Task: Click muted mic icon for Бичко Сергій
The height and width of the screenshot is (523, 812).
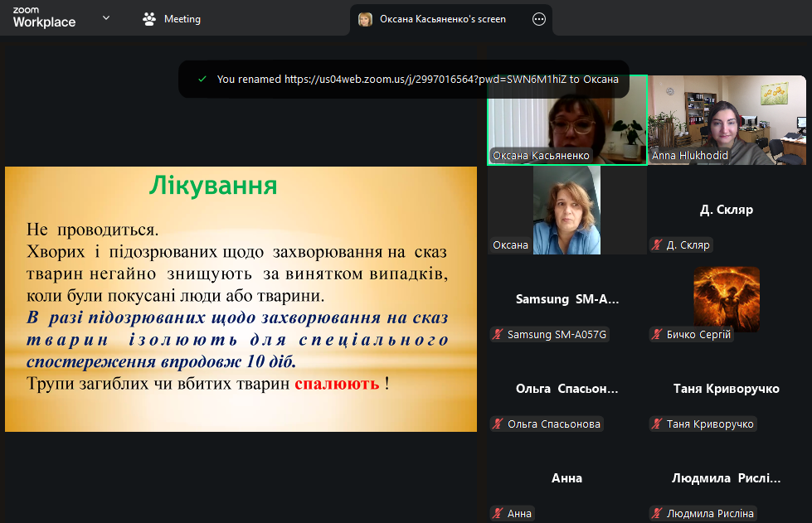Action: (657, 335)
